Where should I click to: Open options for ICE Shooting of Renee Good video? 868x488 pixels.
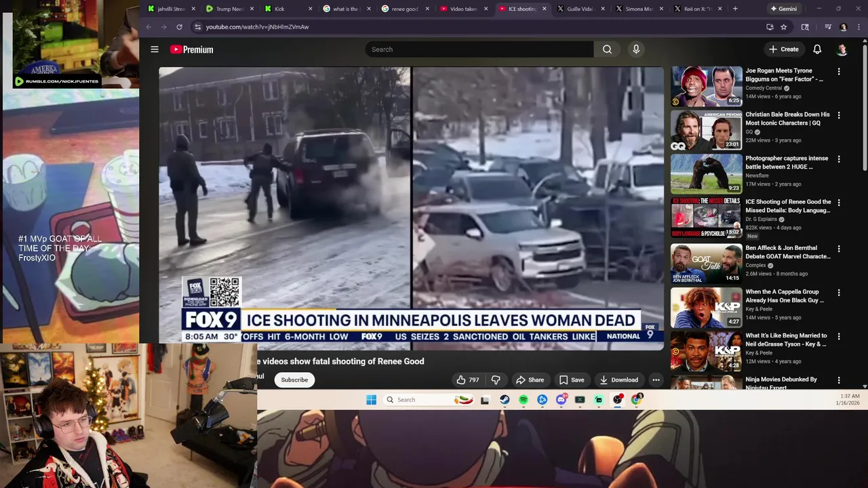[839, 203]
